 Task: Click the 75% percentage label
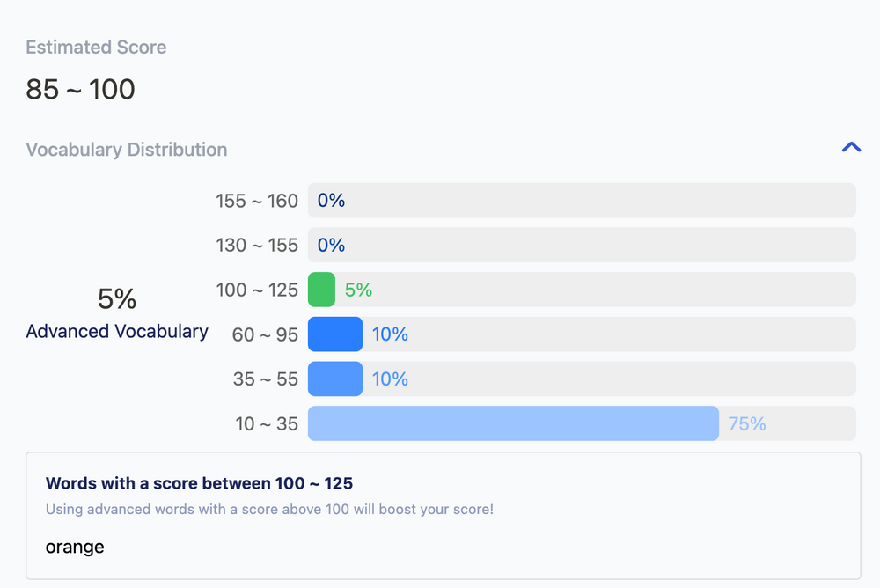coord(747,423)
